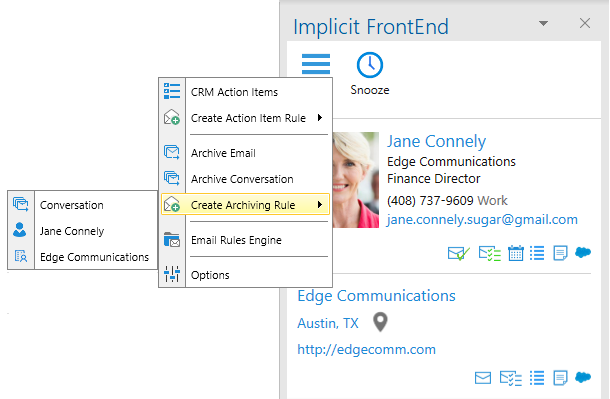Viewport: 610px width, 399px height.
Task: Open the Edge Communications account heading link
Action: point(376,296)
